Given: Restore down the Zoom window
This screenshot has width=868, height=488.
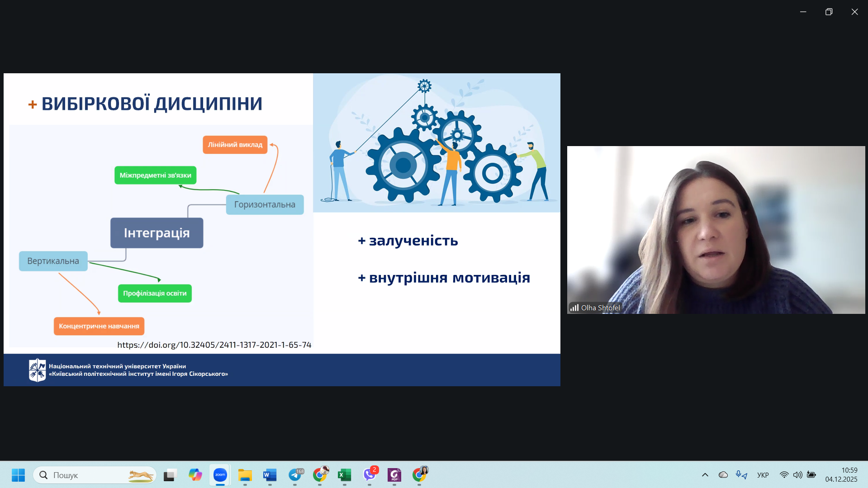Looking at the screenshot, I should (x=829, y=12).
